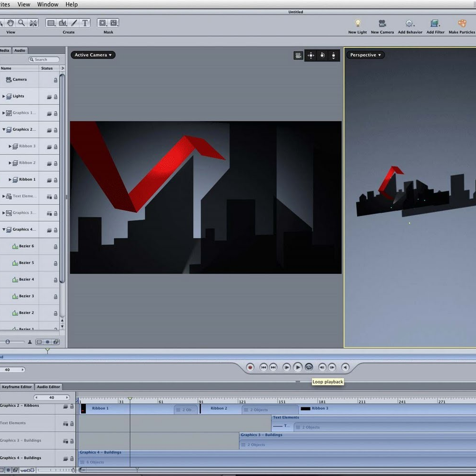Step forward one frame
Image resolution: width=476 pixels, height=476 pixels.
tap(332, 367)
